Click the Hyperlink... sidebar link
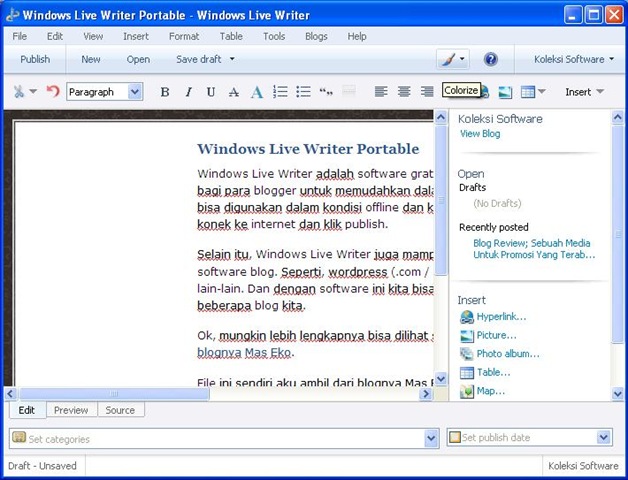This screenshot has width=628, height=480. point(501,317)
